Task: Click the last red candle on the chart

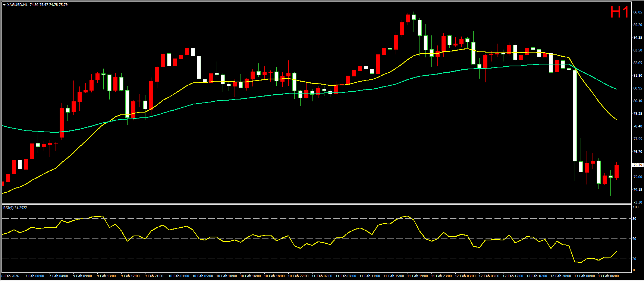Action: (616, 171)
